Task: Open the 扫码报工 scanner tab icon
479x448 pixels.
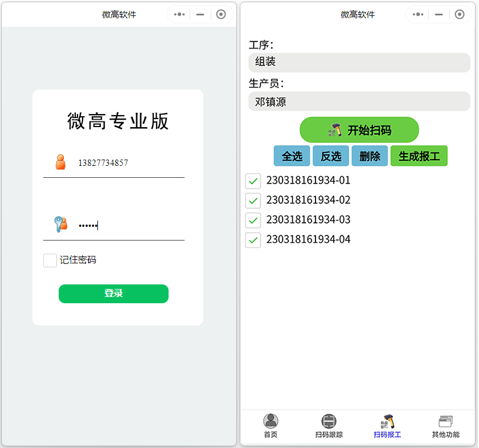Action: 387,422
